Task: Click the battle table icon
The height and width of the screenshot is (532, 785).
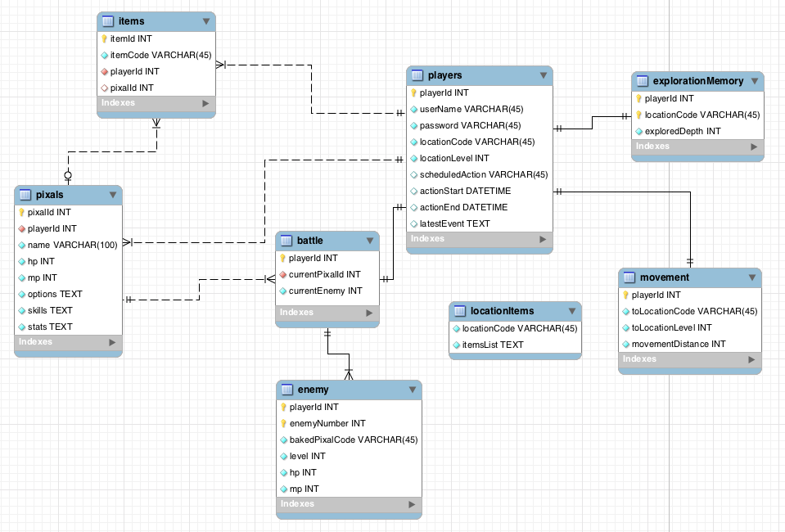Action: pos(286,241)
